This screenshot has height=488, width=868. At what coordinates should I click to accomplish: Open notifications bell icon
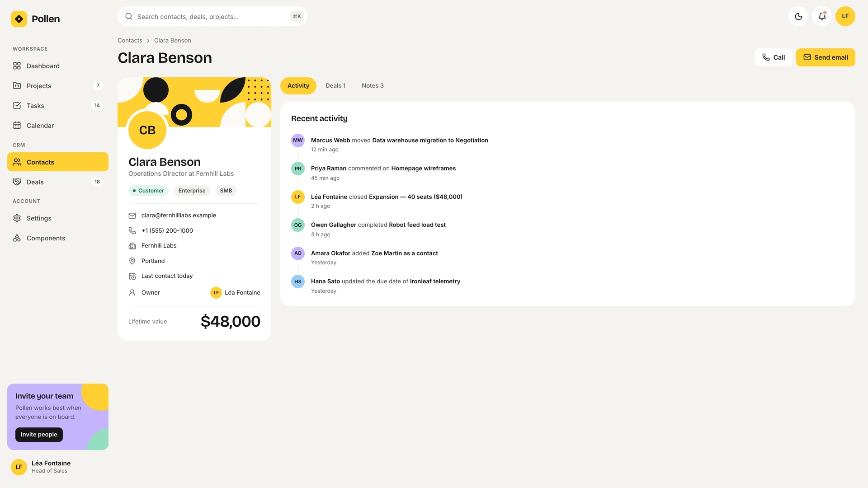point(822,16)
